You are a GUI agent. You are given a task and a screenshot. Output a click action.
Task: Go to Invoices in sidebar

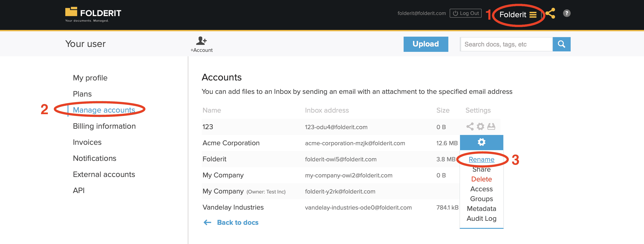(87, 142)
